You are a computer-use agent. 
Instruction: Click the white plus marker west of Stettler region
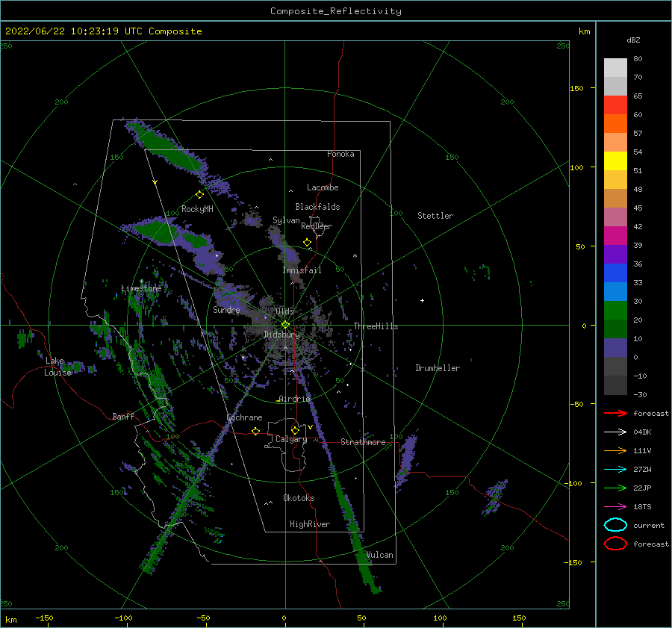(x=422, y=300)
